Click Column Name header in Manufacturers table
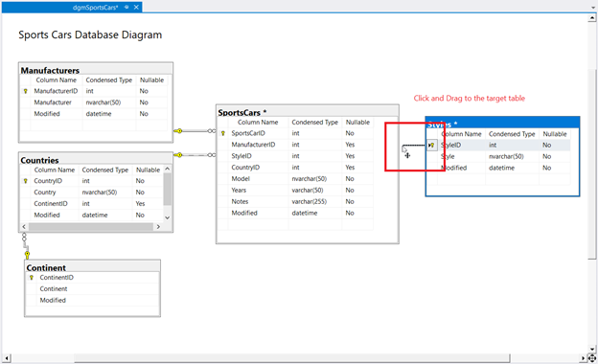598x364 pixels. (56, 80)
